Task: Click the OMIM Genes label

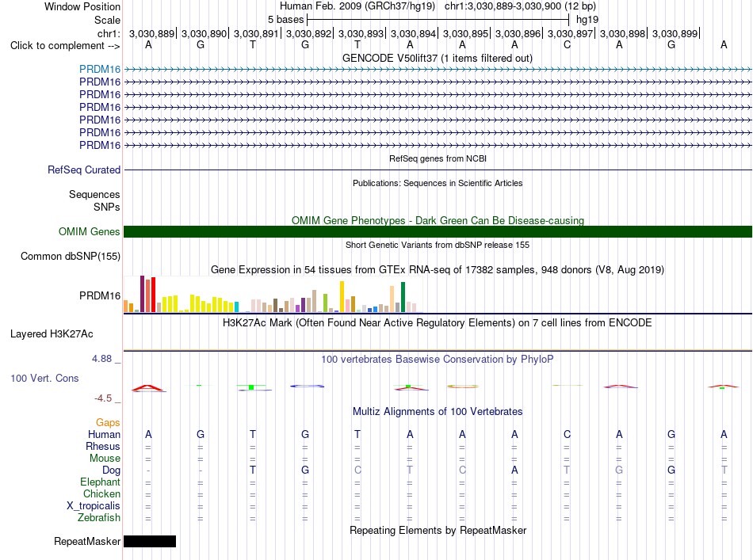Action: (90, 232)
